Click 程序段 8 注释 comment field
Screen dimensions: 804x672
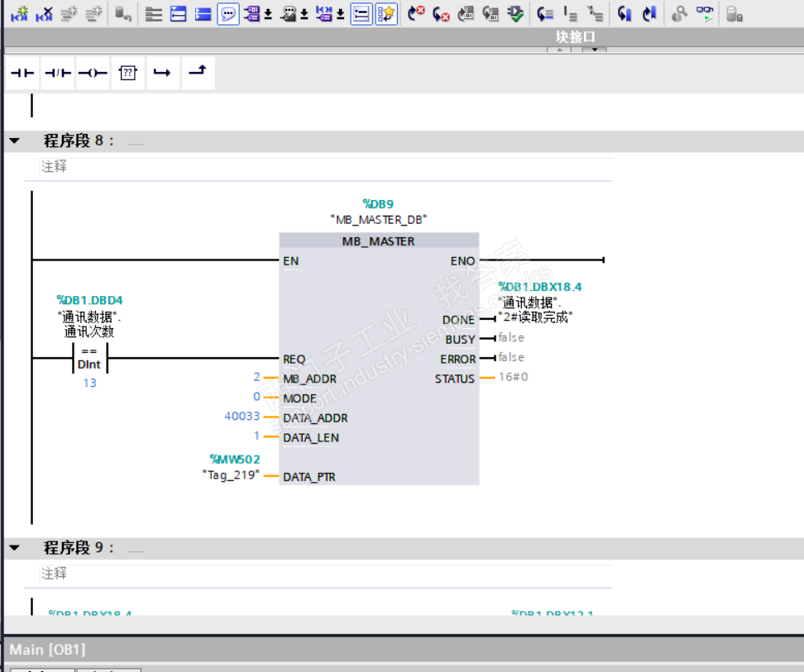[55, 167]
